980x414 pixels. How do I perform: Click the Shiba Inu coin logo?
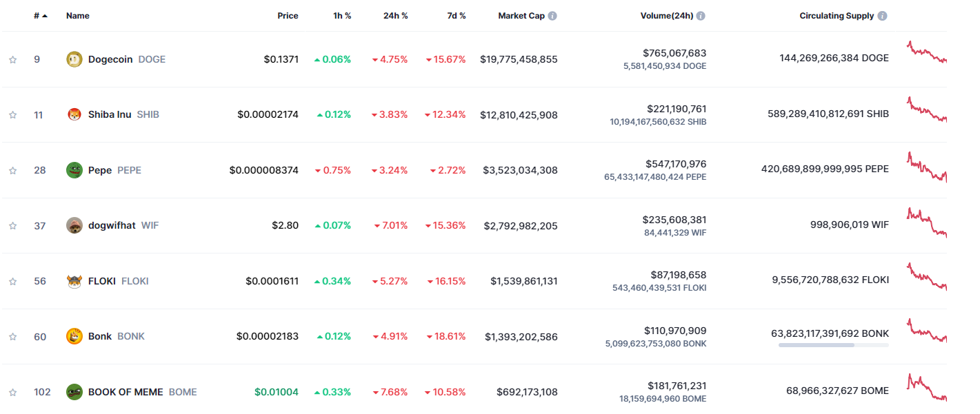[x=74, y=114]
